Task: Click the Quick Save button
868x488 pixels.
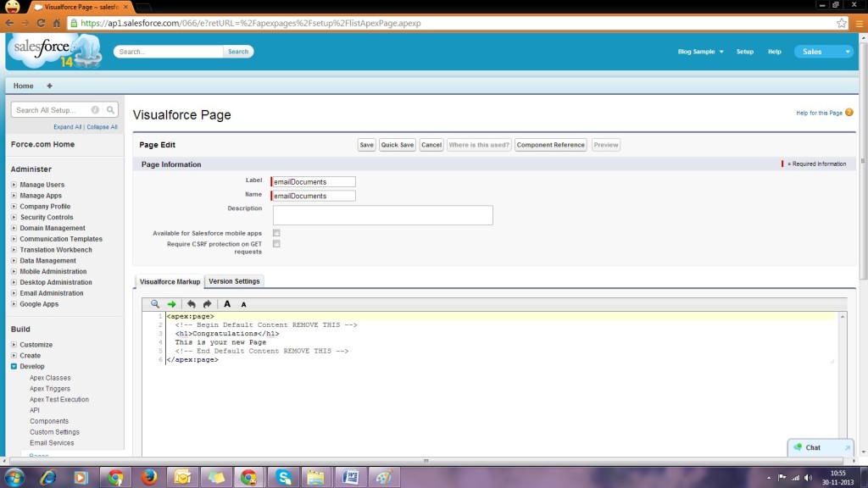Action: (x=398, y=145)
